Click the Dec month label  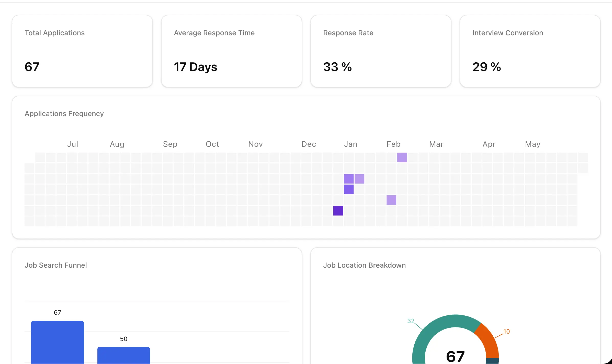309,144
